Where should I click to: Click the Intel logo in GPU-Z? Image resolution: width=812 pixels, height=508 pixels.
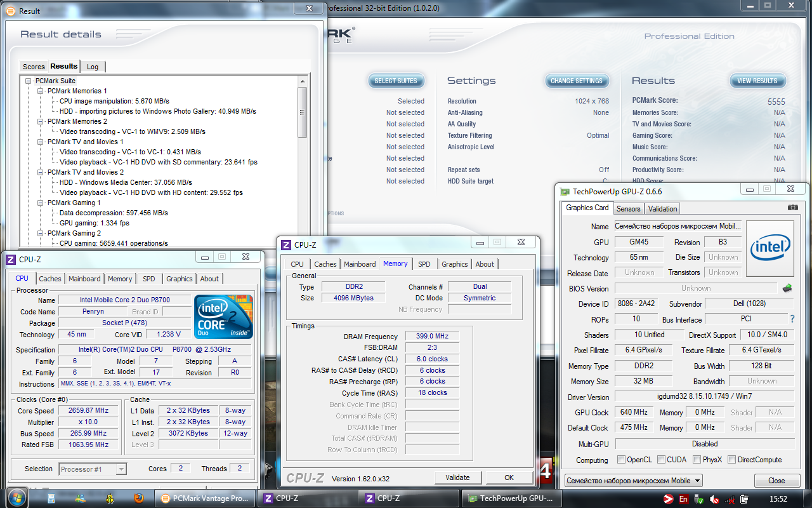[x=770, y=248]
